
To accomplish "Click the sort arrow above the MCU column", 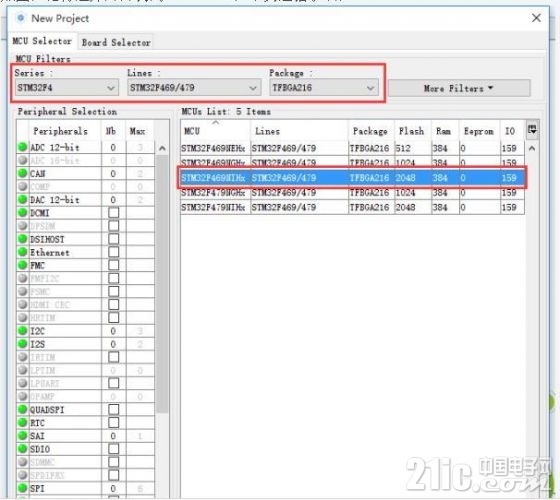I will tap(215, 122).
